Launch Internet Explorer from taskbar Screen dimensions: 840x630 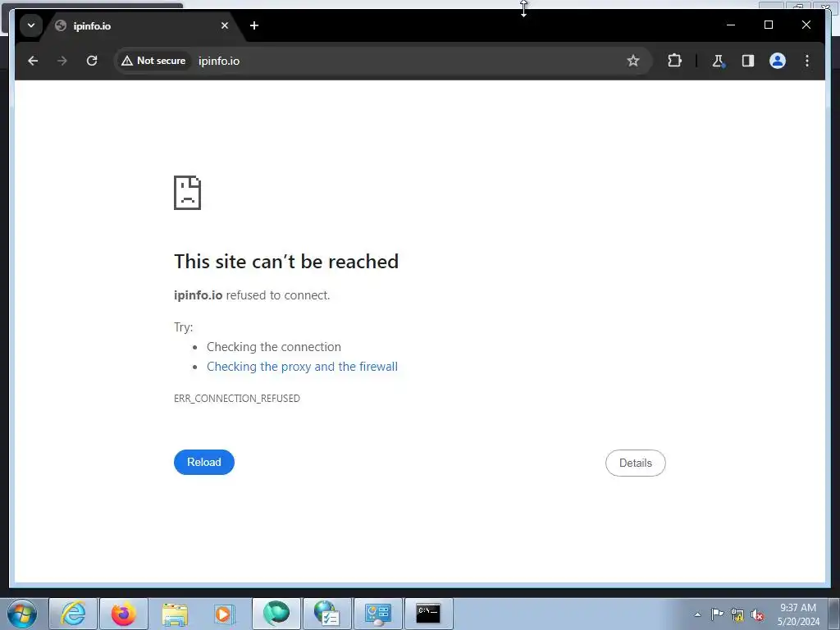73,614
